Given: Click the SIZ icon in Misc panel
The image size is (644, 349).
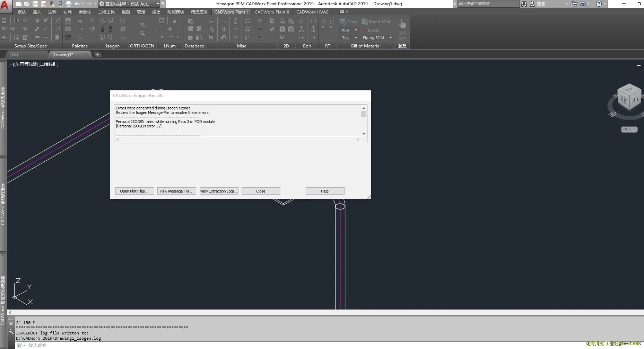Looking at the screenshot, I should tap(236, 21).
